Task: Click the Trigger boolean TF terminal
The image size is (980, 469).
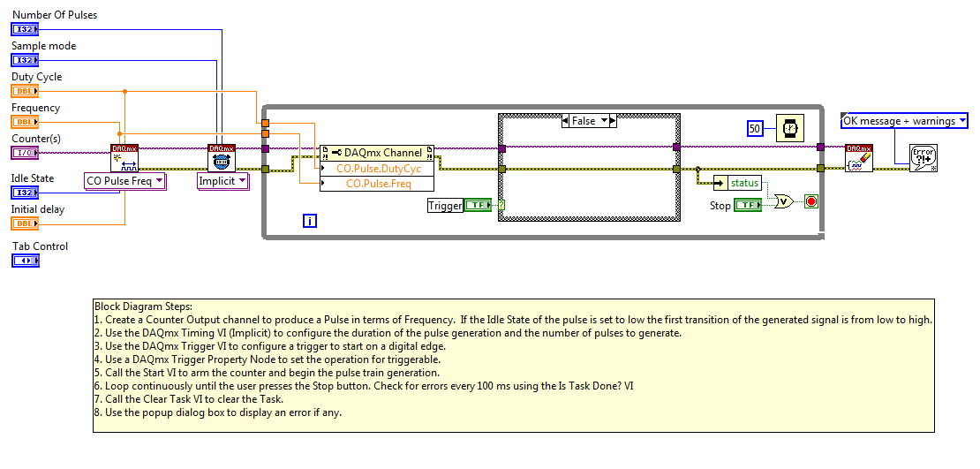Action: (x=478, y=205)
